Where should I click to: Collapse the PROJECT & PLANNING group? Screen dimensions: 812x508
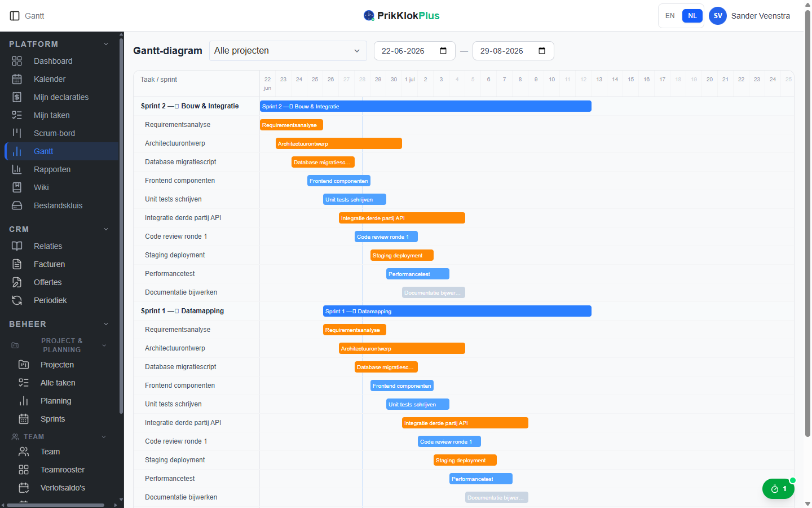click(x=104, y=345)
